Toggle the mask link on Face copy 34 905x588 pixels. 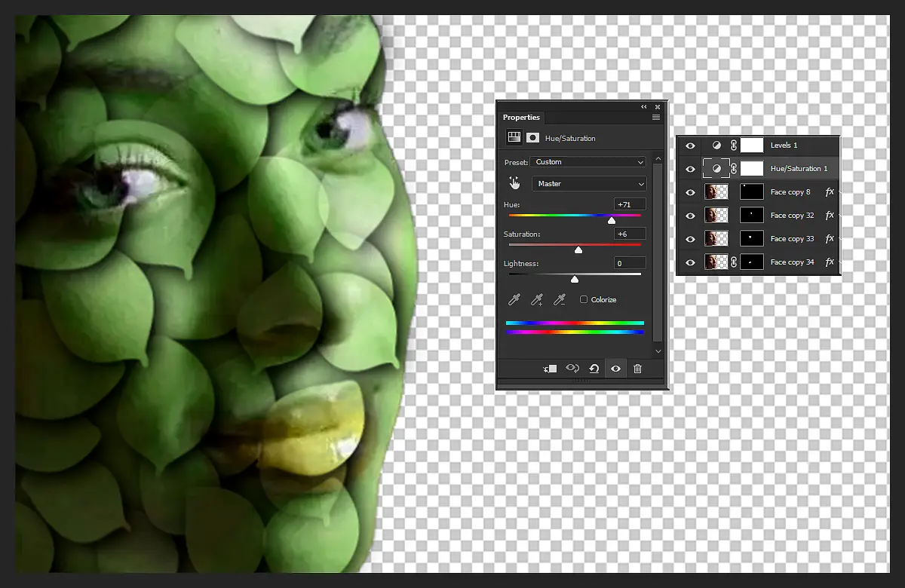tap(734, 262)
